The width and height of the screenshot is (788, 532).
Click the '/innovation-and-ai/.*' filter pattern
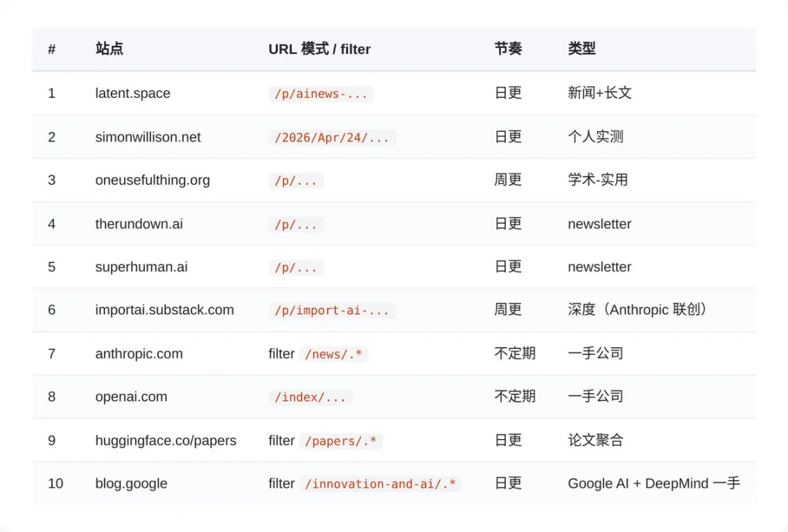pyautogui.click(x=380, y=485)
